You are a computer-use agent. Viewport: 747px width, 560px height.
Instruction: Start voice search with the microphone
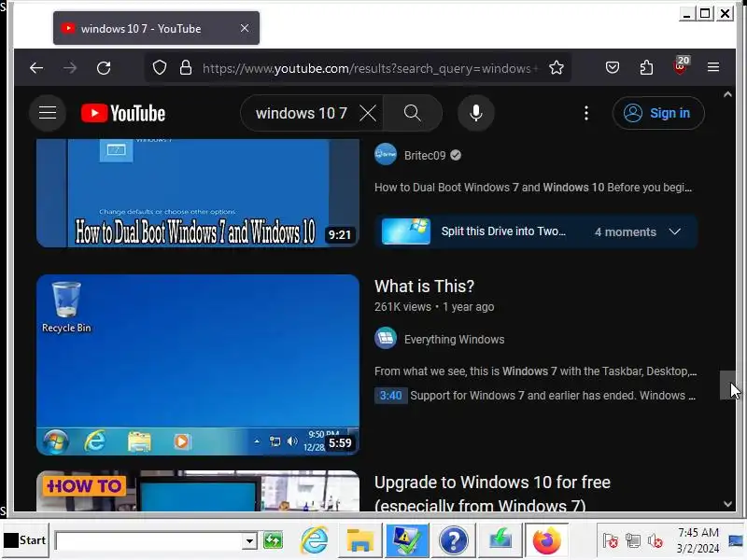click(x=476, y=113)
